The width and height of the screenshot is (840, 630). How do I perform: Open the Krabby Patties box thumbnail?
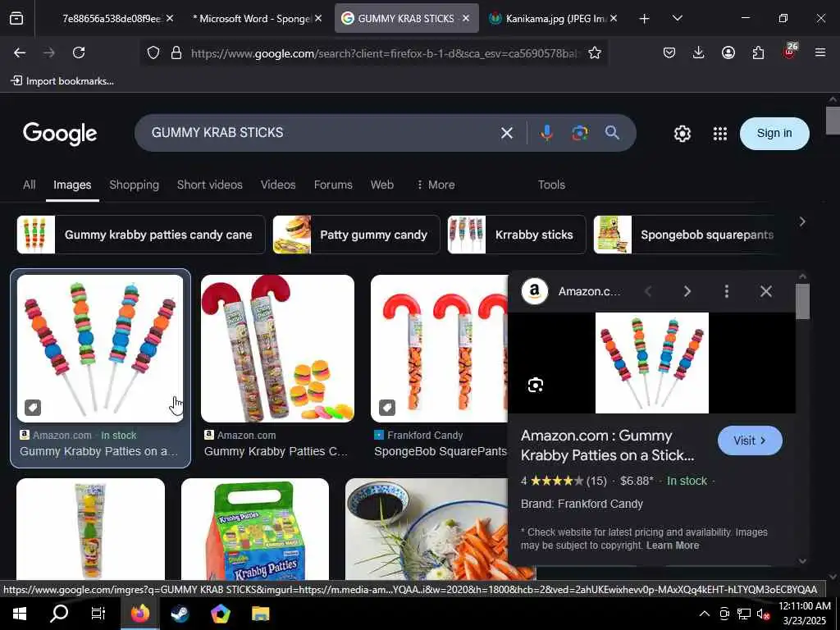click(x=255, y=529)
